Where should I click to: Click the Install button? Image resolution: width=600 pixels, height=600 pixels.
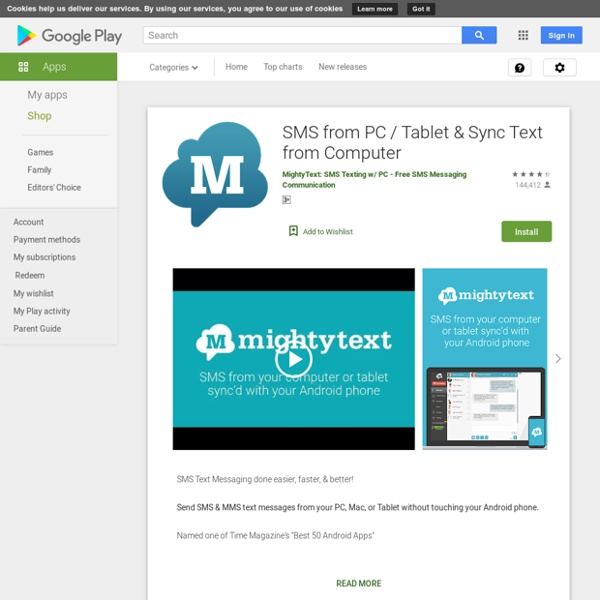(527, 232)
